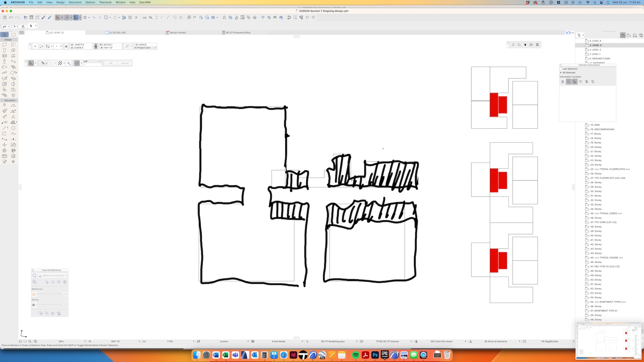The width and height of the screenshot is (644, 362).
Task: Toggle Trace on/off in Trace & Reference
Action: 35,275
